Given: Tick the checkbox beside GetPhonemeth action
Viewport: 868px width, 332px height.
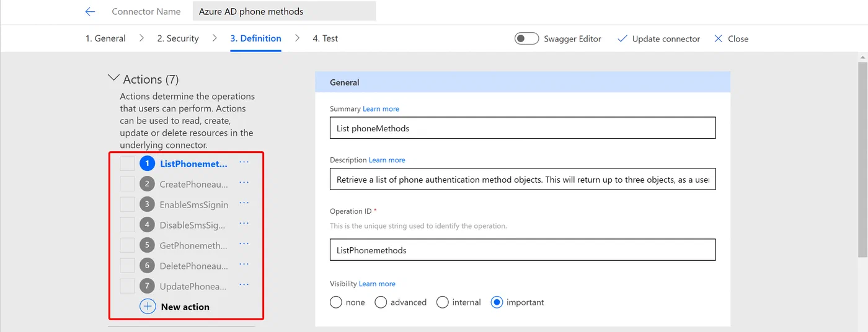Looking at the screenshot, I should coord(127,245).
